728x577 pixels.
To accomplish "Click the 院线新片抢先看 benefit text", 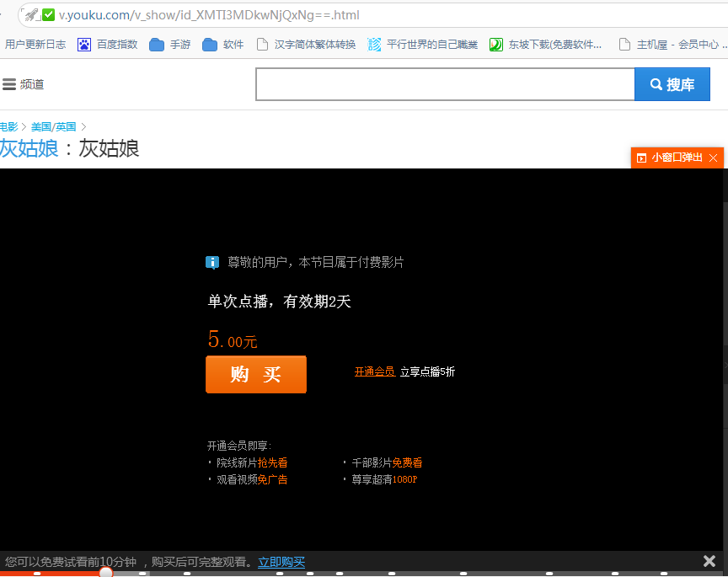I will point(252,462).
